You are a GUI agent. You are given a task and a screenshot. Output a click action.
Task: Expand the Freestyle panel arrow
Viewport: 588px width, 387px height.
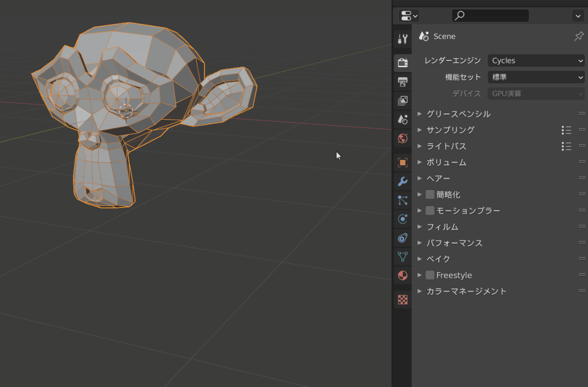pos(419,275)
